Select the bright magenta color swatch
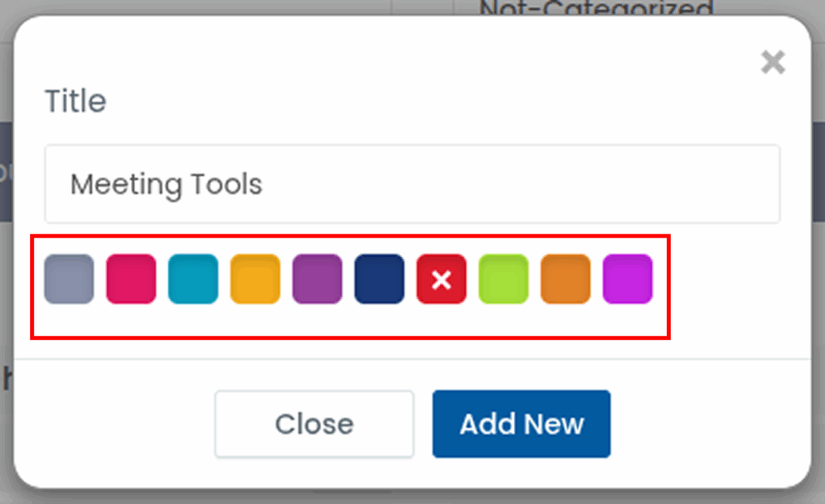825x504 pixels. [628, 279]
